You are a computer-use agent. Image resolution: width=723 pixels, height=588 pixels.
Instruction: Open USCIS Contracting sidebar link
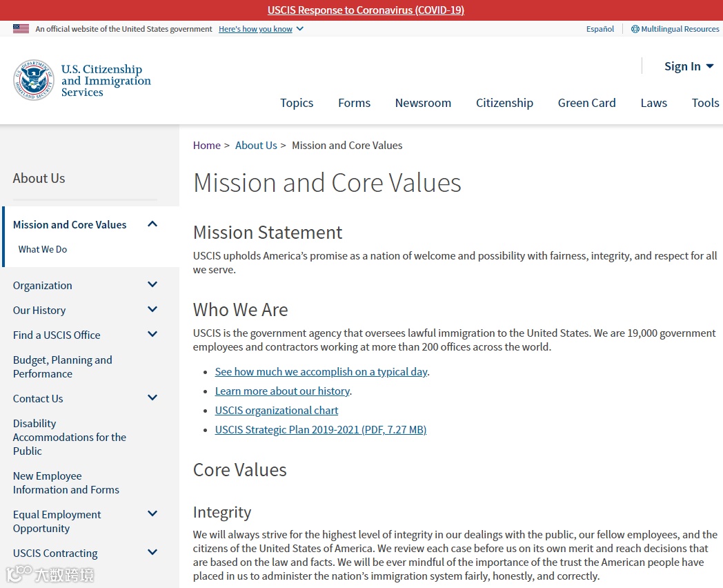click(55, 553)
